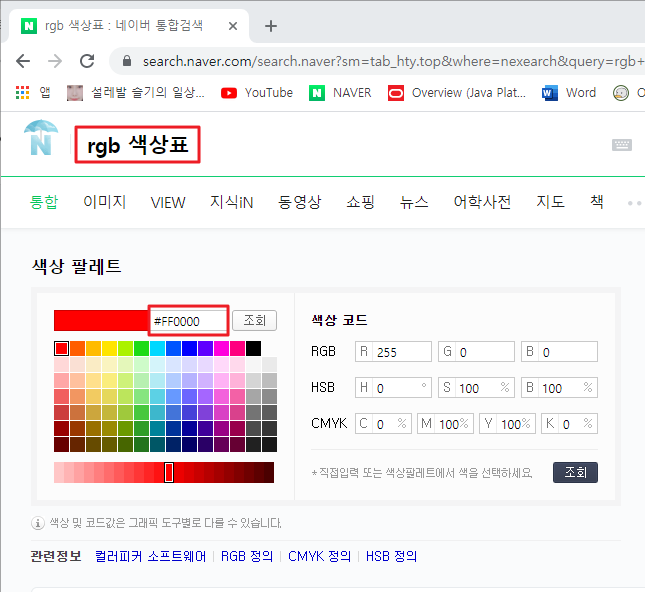Click the 색상 팔레트 heading
Image resolution: width=645 pixels, height=592 pixels.
tap(77, 266)
